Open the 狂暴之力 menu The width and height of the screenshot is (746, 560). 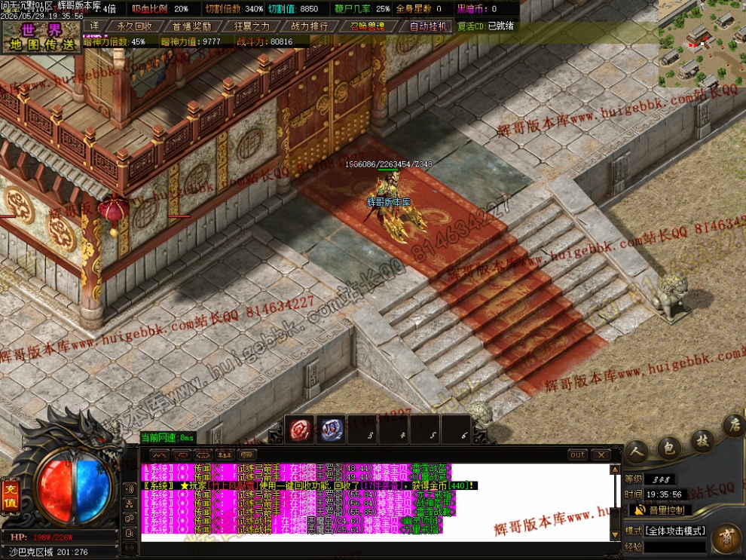[x=251, y=26]
